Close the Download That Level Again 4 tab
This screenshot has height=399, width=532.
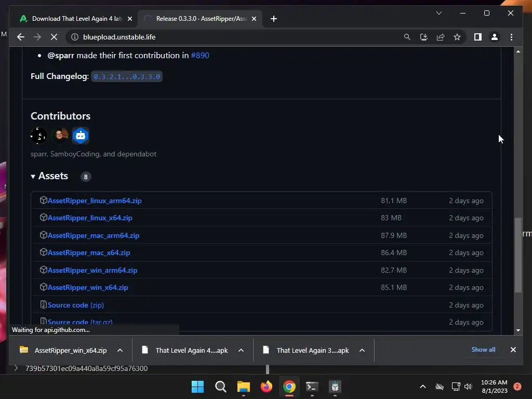pyautogui.click(x=129, y=19)
